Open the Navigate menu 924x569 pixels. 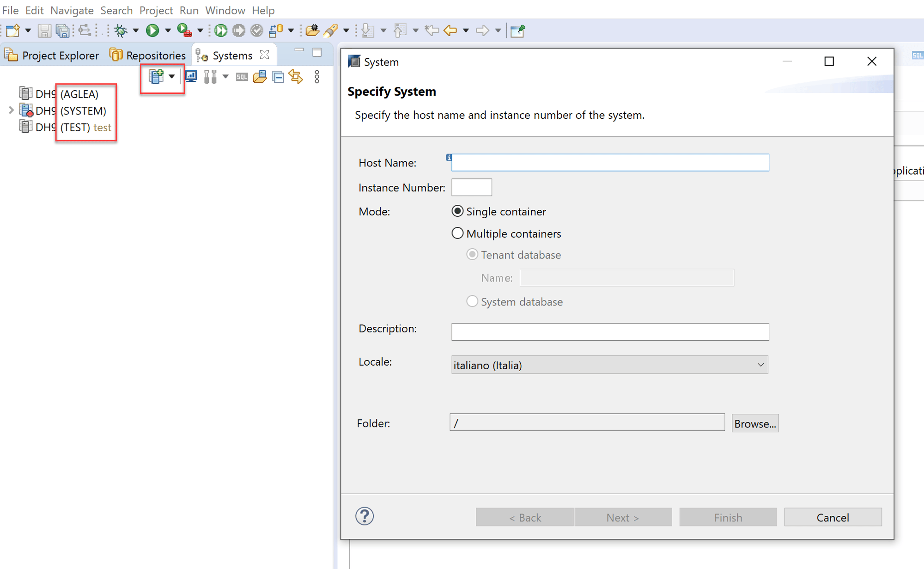72,10
